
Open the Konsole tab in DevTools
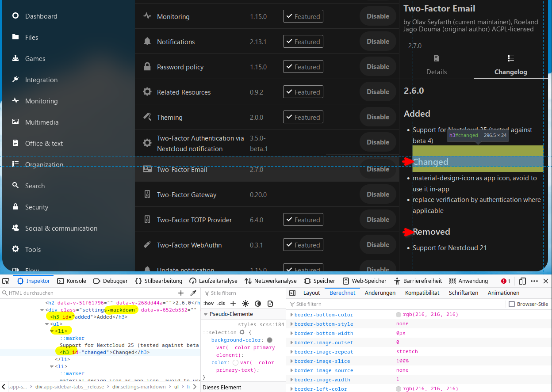pos(71,281)
